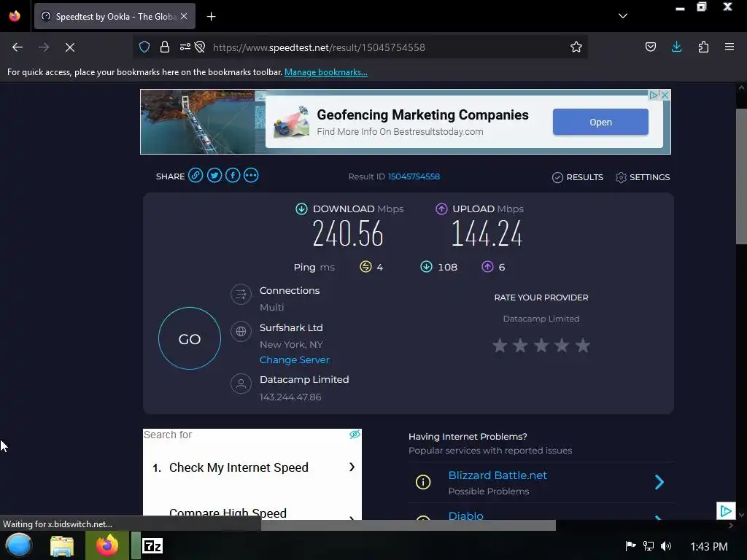This screenshot has height=560, width=747.
Task: Open the Action Center flag icon
Action: pyautogui.click(x=630, y=545)
